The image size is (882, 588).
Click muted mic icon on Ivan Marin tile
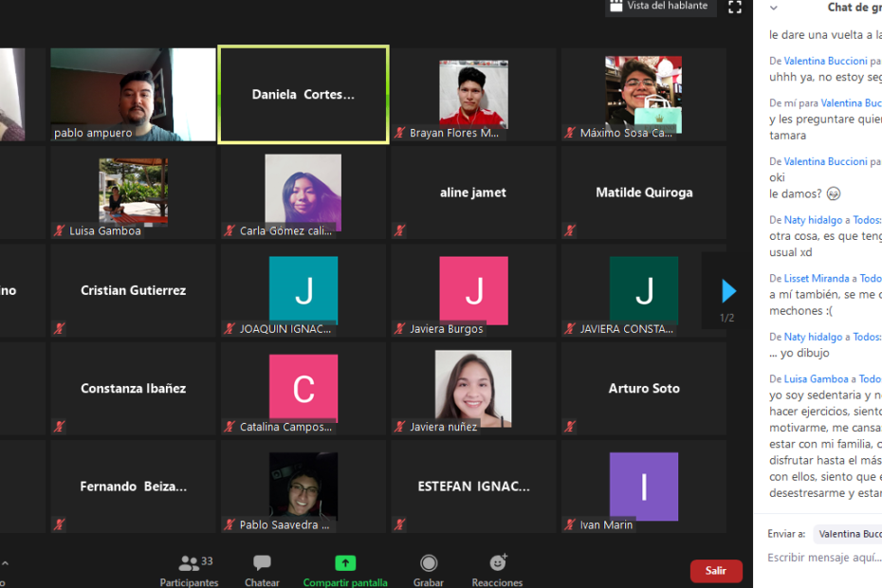pyautogui.click(x=570, y=524)
